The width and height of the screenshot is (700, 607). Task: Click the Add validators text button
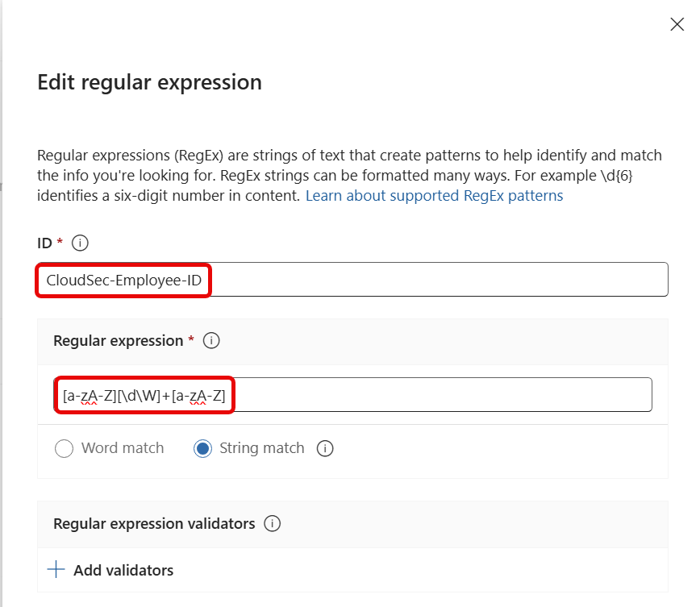pyautogui.click(x=123, y=570)
